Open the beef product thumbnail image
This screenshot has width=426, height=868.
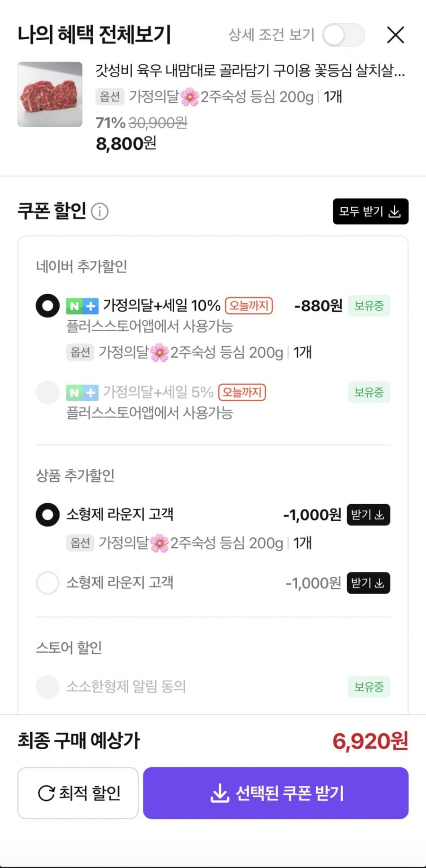[50, 95]
